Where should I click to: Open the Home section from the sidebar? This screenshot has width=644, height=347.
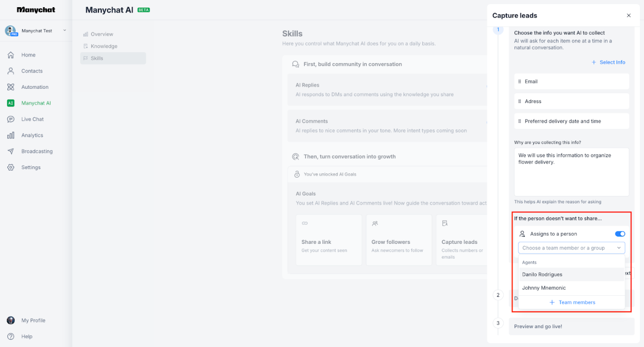pyautogui.click(x=28, y=55)
